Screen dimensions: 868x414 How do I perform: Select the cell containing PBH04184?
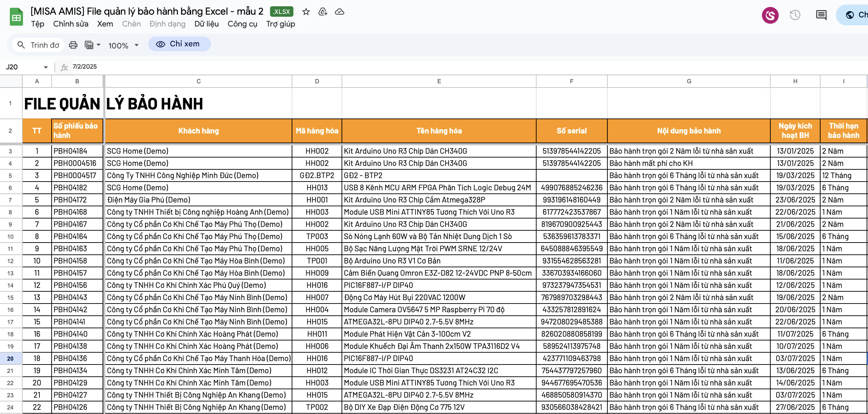point(77,151)
